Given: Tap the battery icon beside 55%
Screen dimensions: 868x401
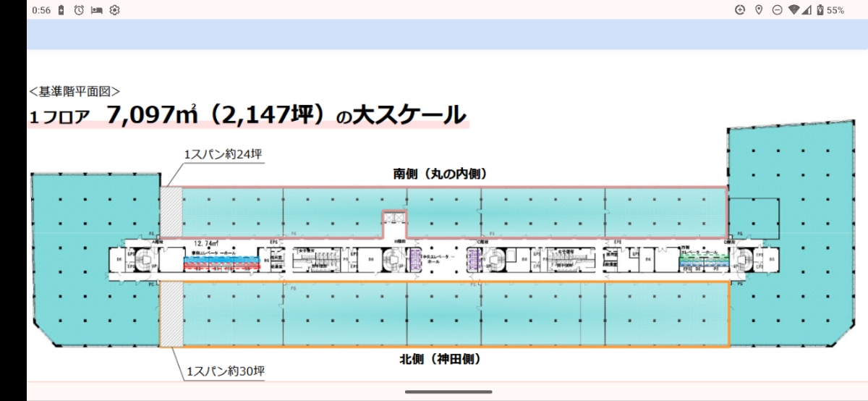Looking at the screenshot, I should coord(820,10).
